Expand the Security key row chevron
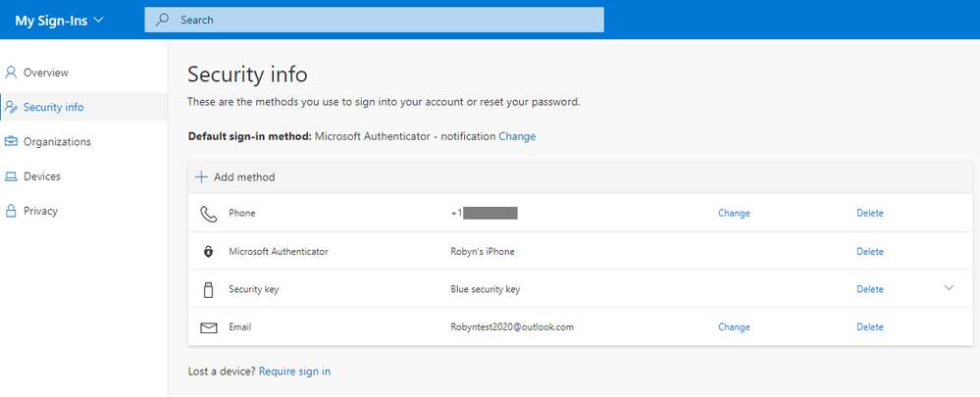 [949, 288]
